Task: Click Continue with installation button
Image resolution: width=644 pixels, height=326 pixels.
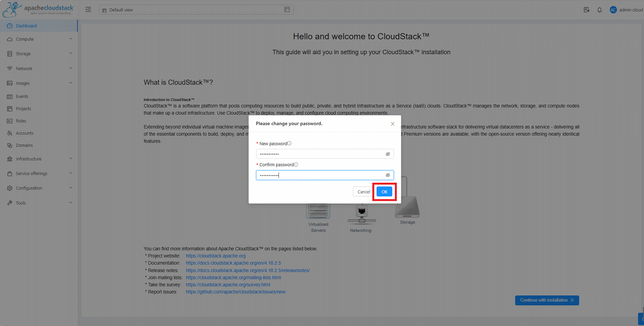Action: (x=547, y=300)
